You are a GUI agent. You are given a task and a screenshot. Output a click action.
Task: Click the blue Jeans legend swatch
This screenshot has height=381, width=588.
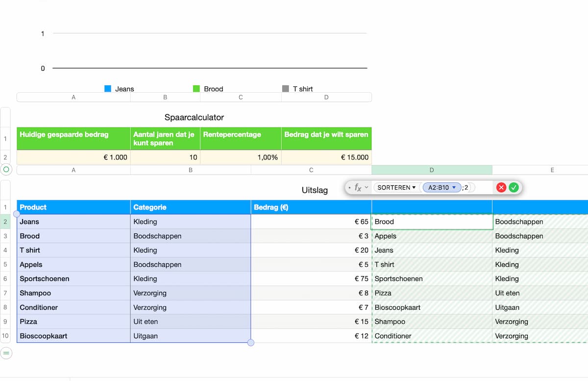[108, 89]
